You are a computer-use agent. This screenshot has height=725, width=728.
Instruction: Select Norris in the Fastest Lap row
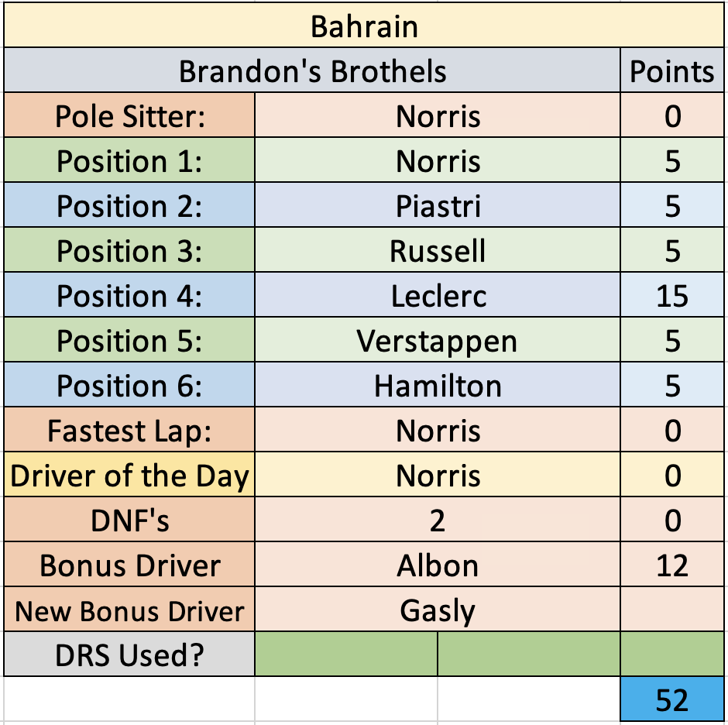click(438, 430)
